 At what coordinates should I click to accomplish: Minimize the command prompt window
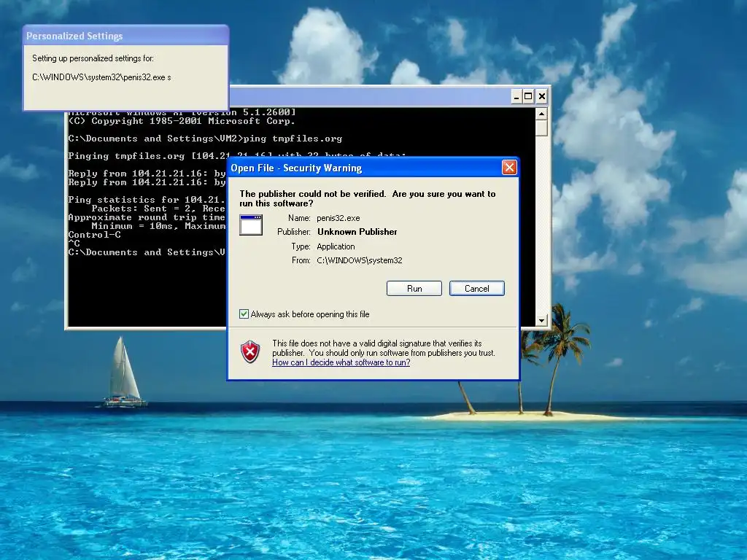click(516, 97)
